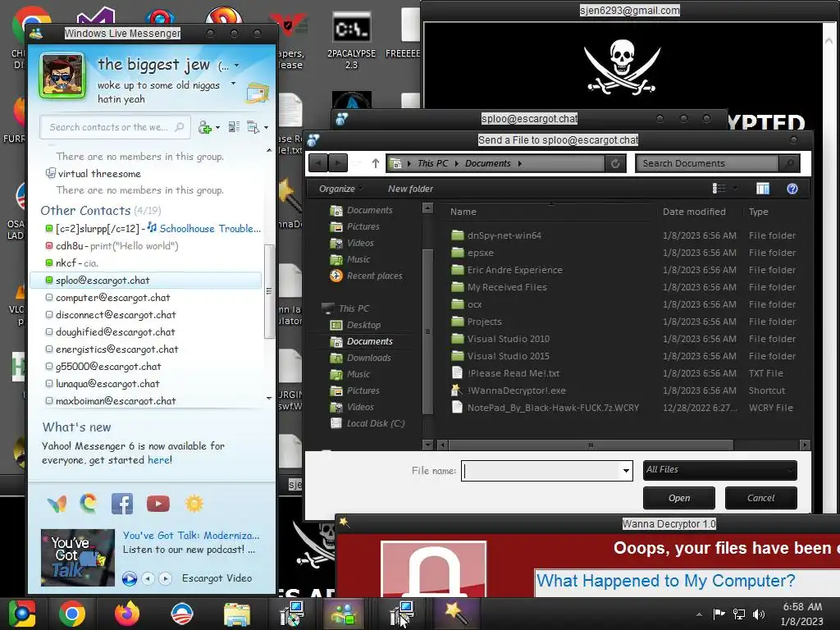
Task: Click the Search Documents field
Action: [x=708, y=163]
